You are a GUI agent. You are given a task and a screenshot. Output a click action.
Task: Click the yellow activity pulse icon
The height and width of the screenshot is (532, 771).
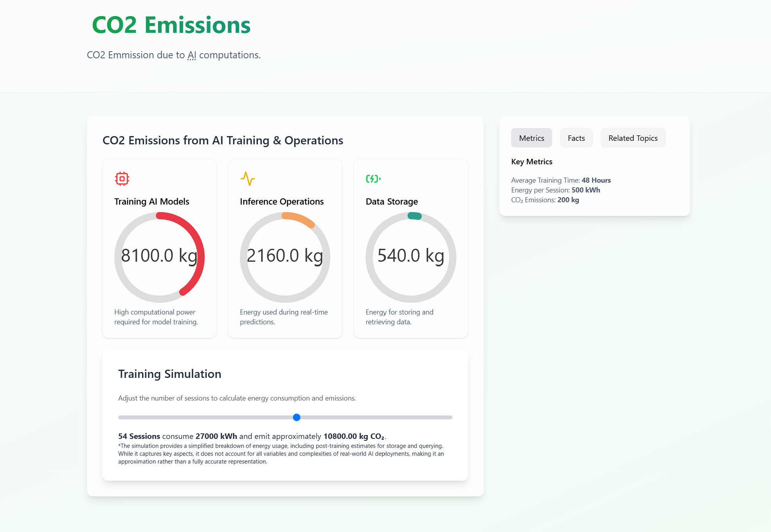(247, 179)
